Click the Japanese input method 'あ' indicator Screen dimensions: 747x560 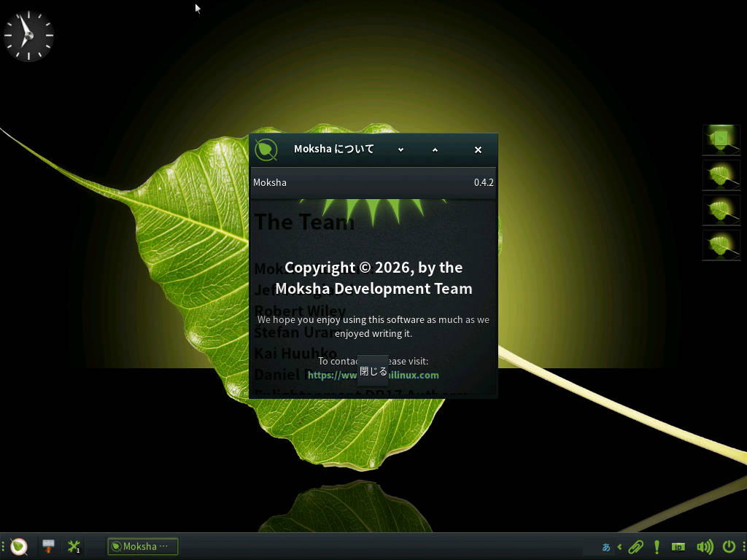tap(606, 546)
